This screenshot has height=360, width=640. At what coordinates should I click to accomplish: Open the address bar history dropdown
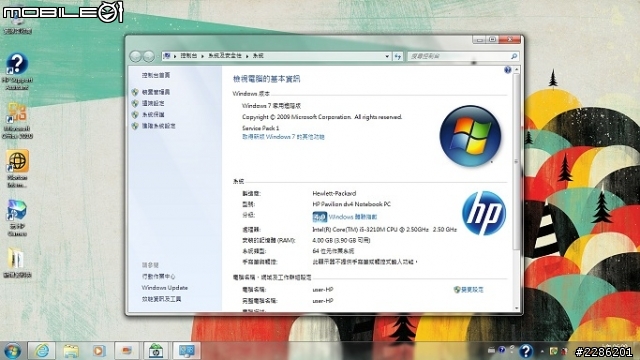tap(387, 56)
